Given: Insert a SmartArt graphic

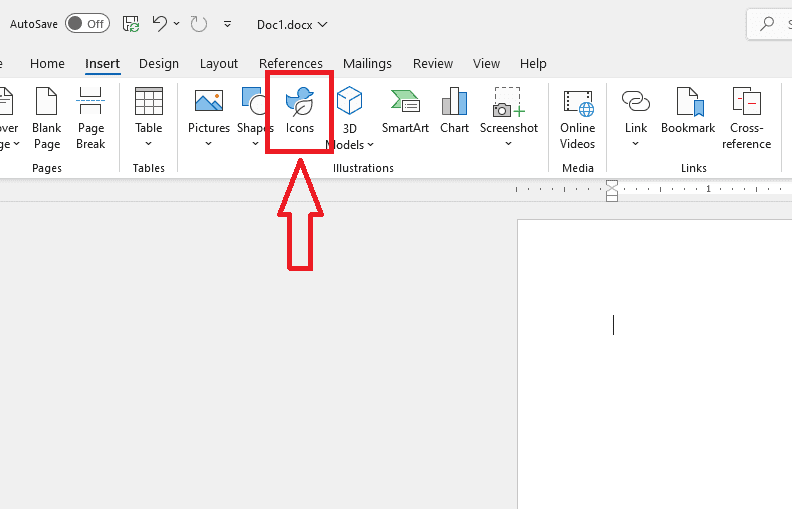Looking at the screenshot, I should (405, 111).
